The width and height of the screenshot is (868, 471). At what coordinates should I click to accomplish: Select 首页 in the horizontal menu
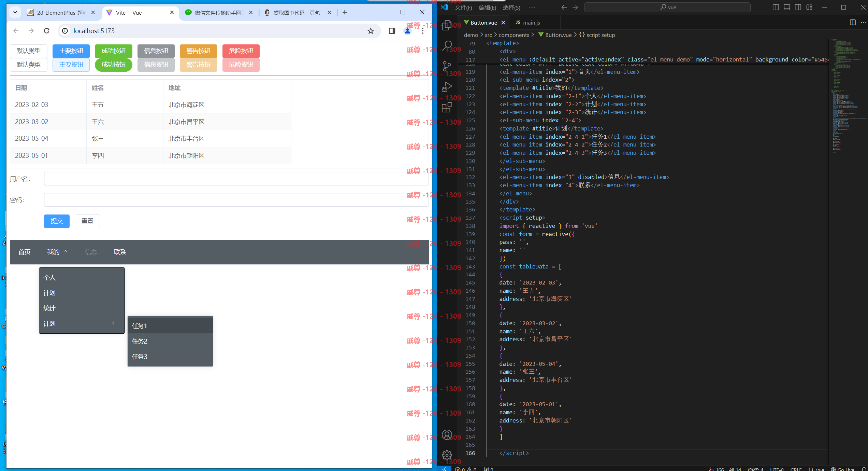pos(24,252)
